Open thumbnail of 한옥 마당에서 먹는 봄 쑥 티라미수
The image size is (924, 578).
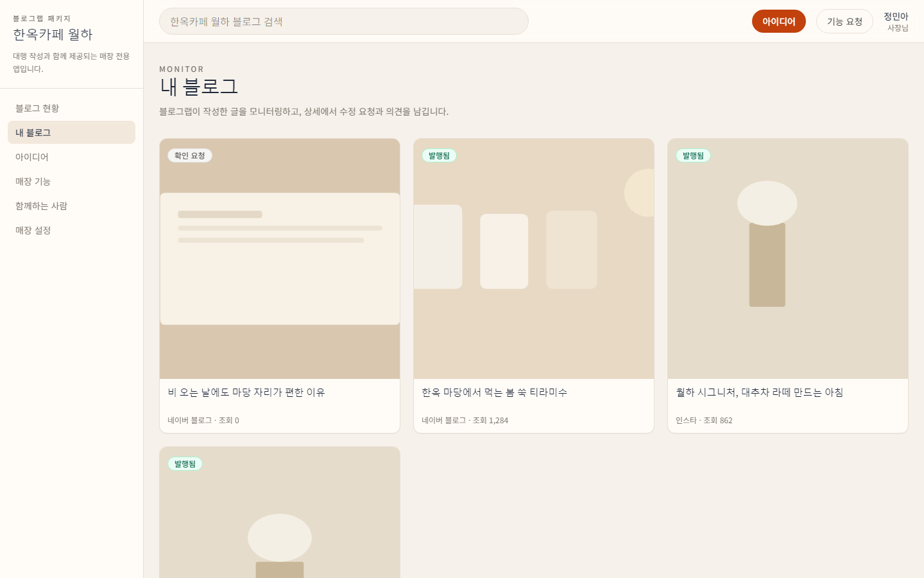[x=534, y=259]
